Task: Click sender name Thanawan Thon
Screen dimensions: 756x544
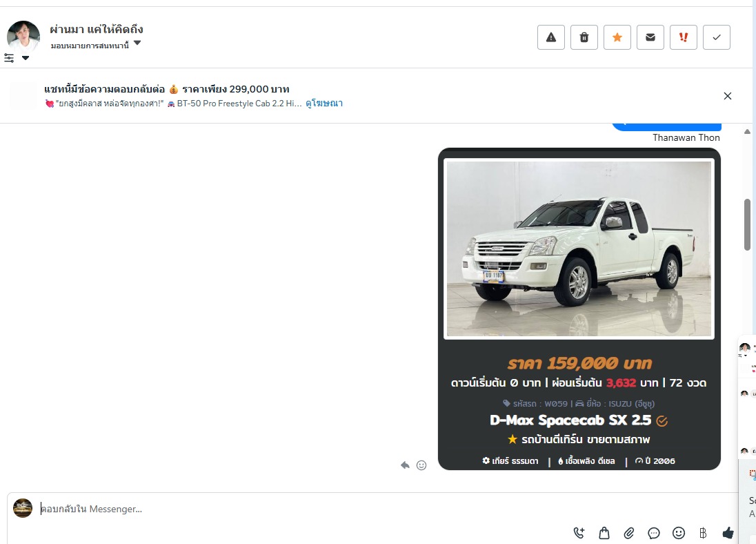Action: tap(686, 137)
